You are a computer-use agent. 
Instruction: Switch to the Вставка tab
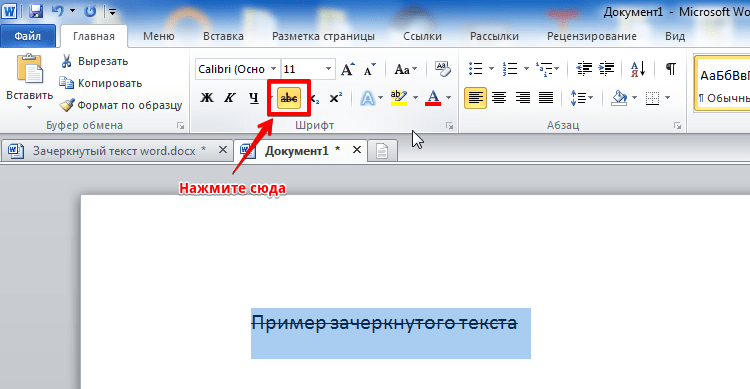[x=223, y=36]
